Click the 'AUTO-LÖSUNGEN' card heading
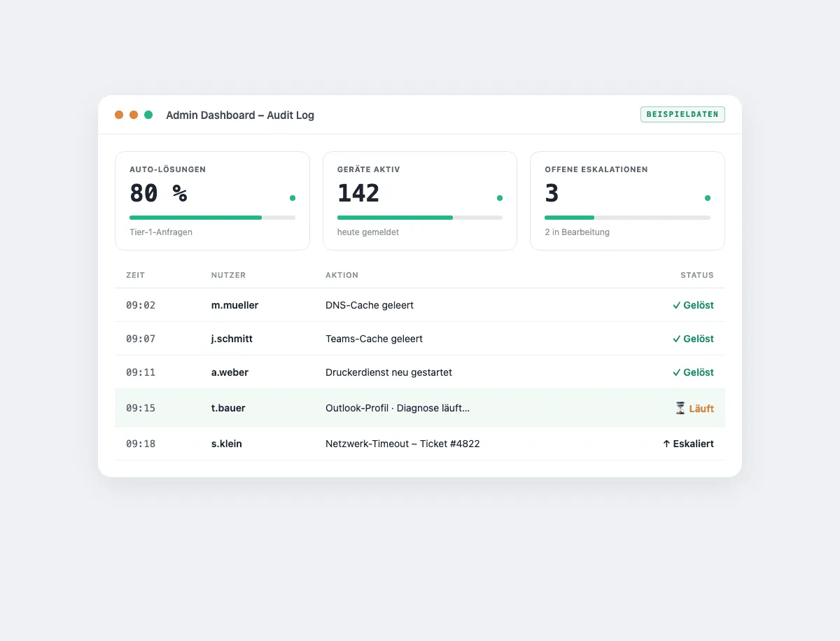840x641 pixels. coord(168,169)
